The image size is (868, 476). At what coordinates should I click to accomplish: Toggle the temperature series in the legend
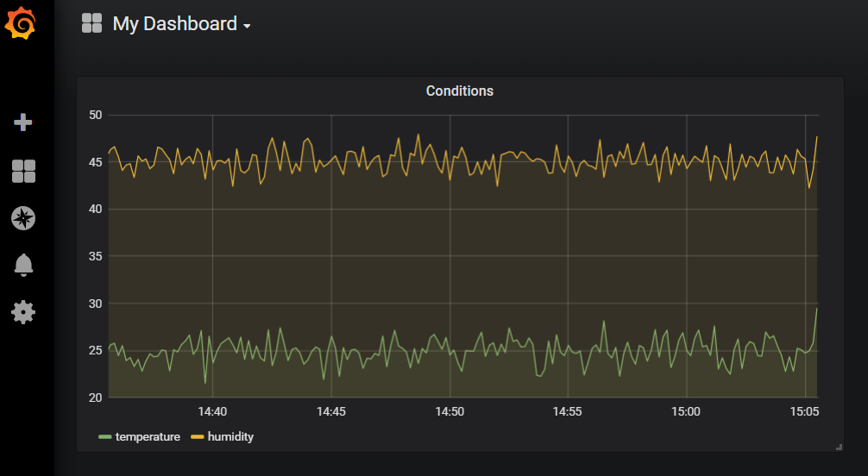tap(148, 437)
